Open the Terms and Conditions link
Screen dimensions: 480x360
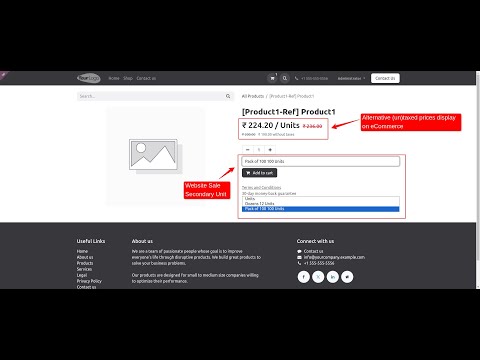[261, 188]
